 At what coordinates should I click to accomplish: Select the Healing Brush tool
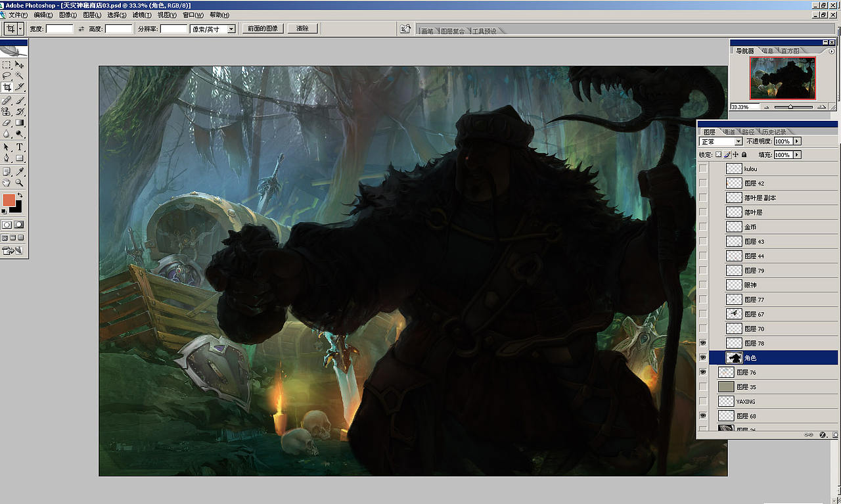[x=7, y=101]
